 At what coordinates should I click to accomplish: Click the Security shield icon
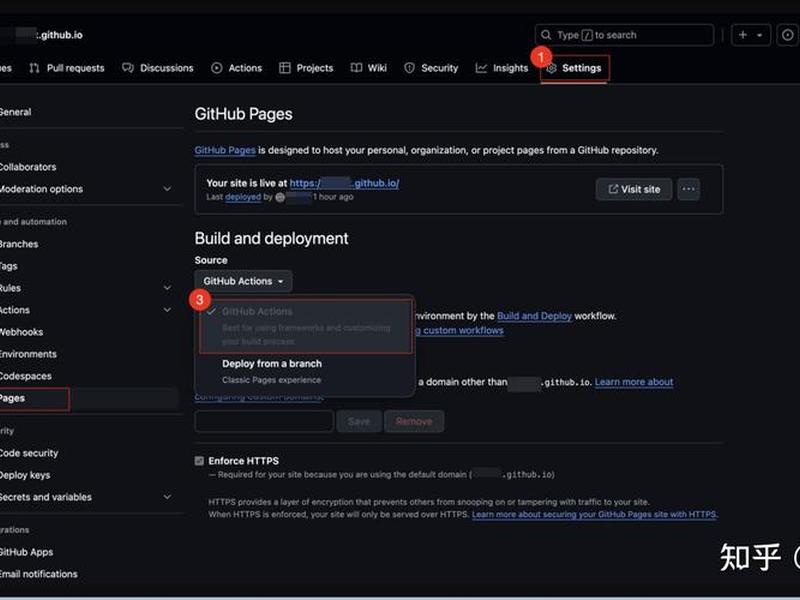(x=409, y=68)
